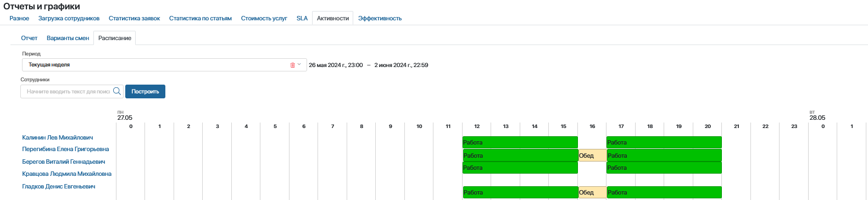The height and width of the screenshot is (200, 868).
Task: Select the bottom row Обед block
Action: pos(592,192)
